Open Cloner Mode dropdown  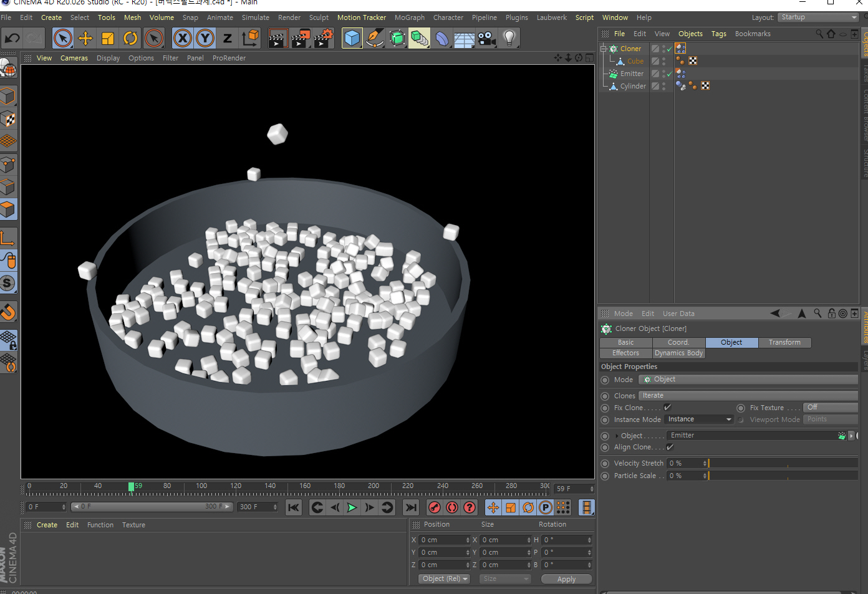point(748,380)
